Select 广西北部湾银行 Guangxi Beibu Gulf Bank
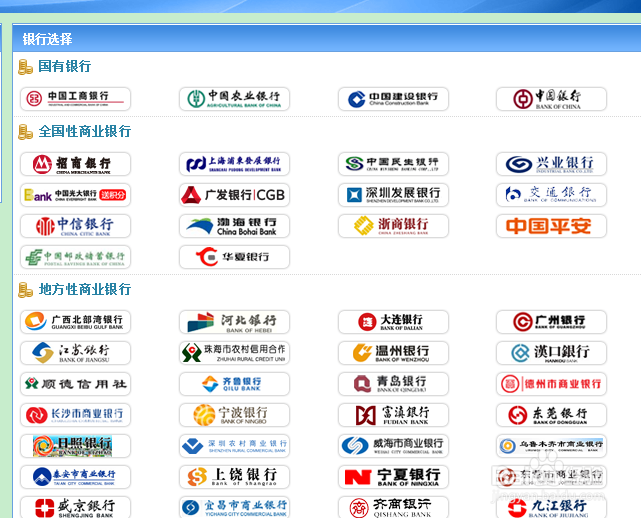Image resolution: width=641 pixels, height=518 pixels. coord(75,322)
